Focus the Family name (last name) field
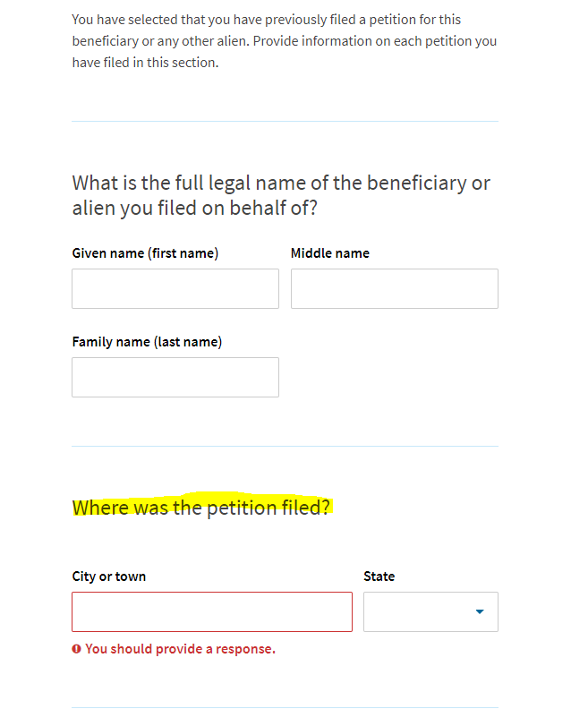 [175, 377]
